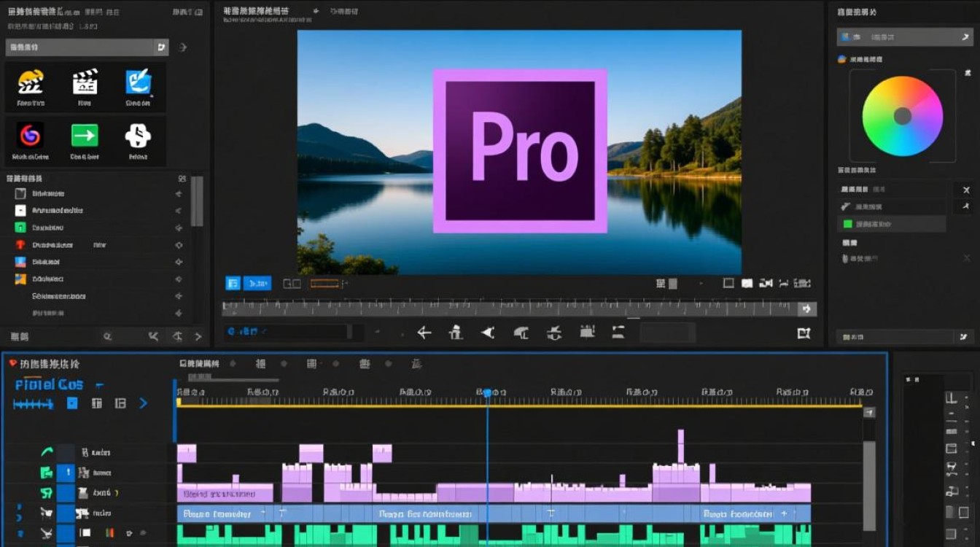The width and height of the screenshot is (980, 547).
Task: Click the orange rectangle outline under the preview
Action: tap(325, 284)
